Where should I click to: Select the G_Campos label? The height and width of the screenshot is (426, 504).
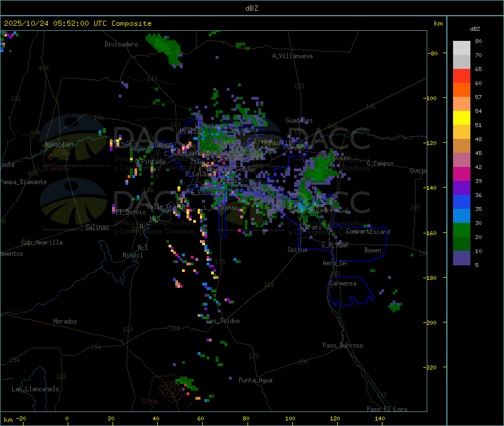point(380,163)
